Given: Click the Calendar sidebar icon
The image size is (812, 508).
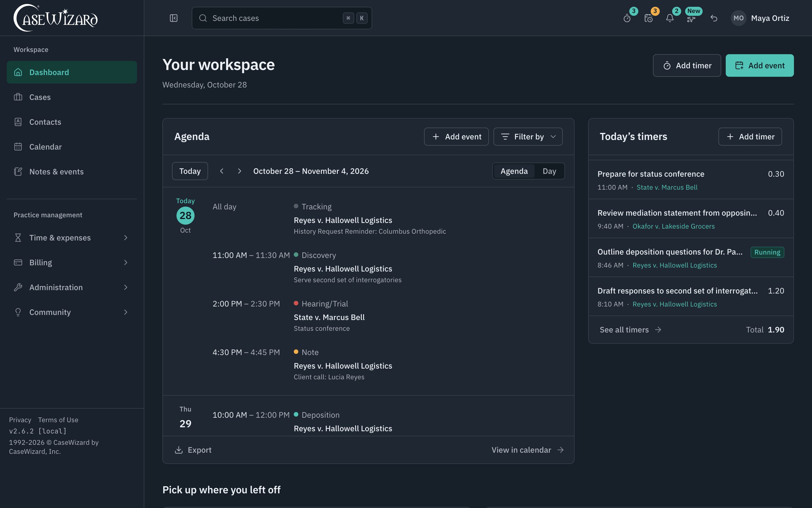Looking at the screenshot, I should click(18, 147).
